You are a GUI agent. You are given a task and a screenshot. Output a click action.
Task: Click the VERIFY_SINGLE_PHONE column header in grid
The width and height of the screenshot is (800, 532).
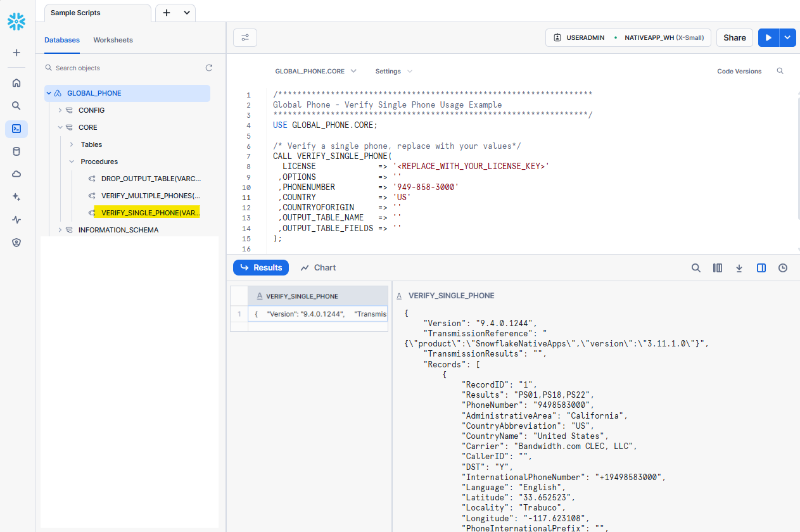pos(317,296)
